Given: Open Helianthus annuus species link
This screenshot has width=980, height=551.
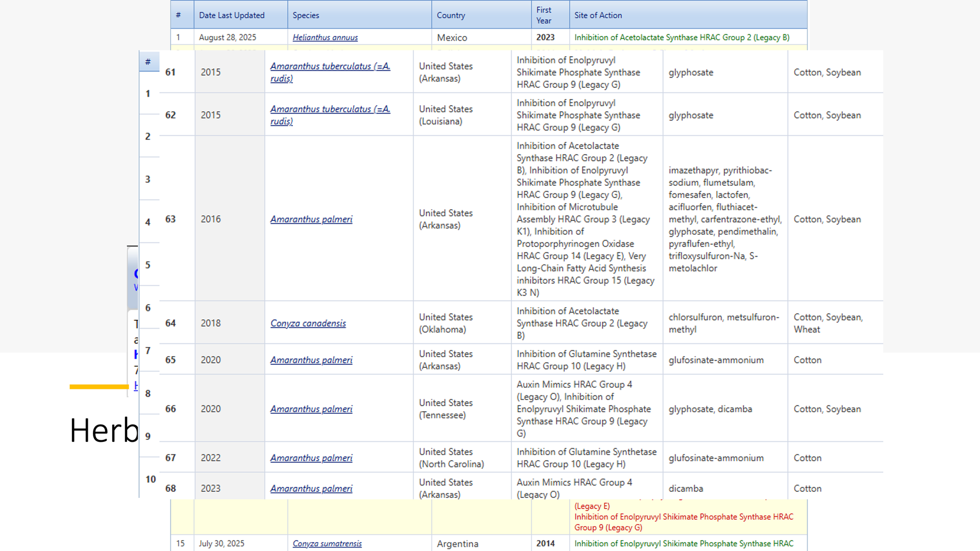Looking at the screenshot, I should (325, 37).
